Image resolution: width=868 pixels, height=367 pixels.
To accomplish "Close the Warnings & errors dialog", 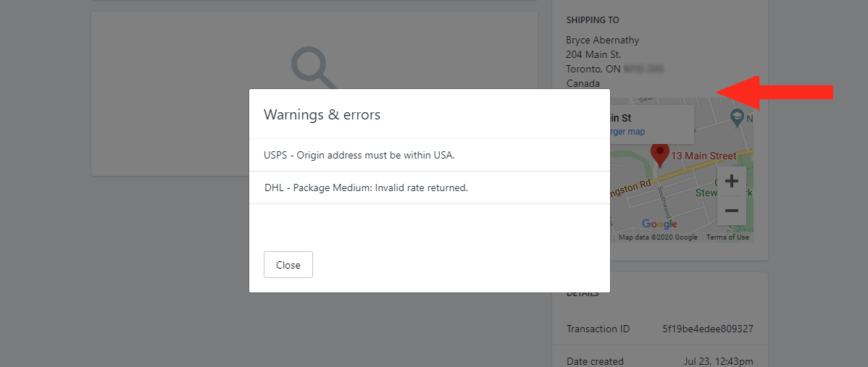I will pyautogui.click(x=288, y=265).
